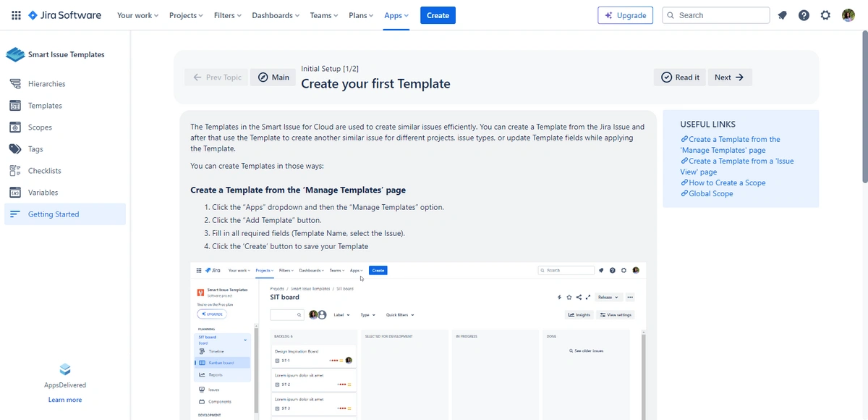The width and height of the screenshot is (868, 420).
Task: Open the 'Global Scope' link
Action: [x=710, y=194]
